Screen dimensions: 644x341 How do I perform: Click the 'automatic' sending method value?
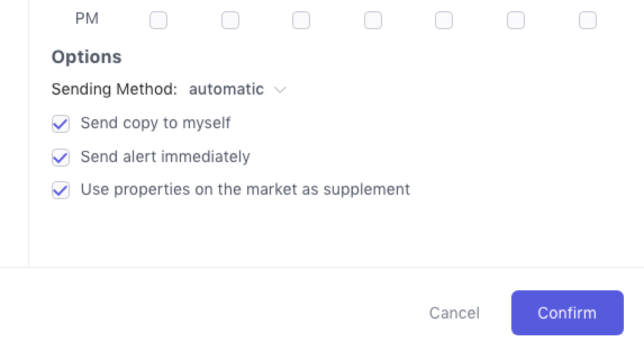226,89
